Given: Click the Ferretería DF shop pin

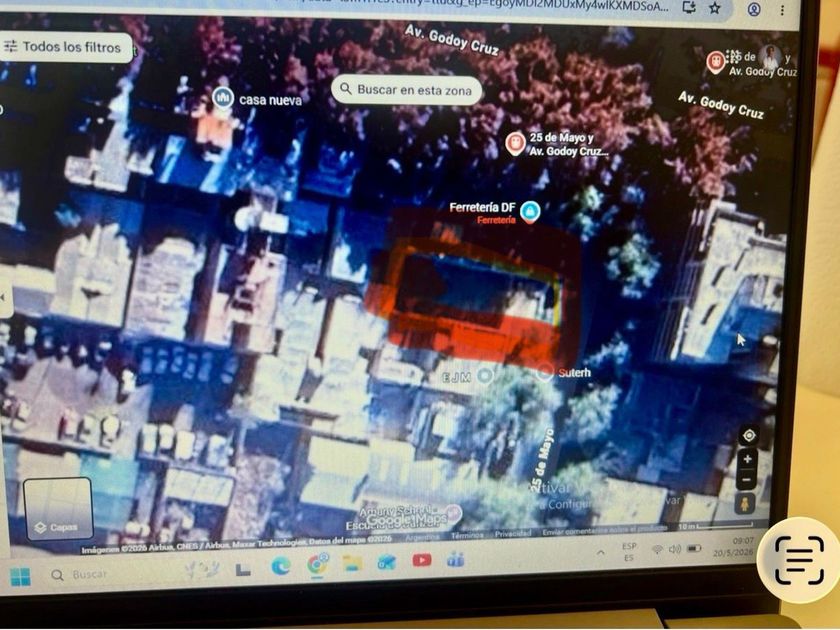Looking at the screenshot, I should (x=530, y=211).
